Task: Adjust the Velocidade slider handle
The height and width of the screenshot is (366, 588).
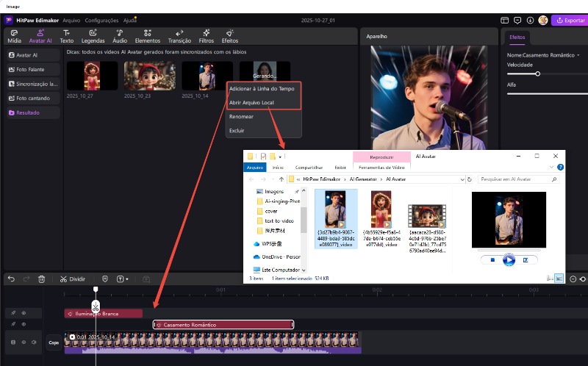Action: point(538,74)
